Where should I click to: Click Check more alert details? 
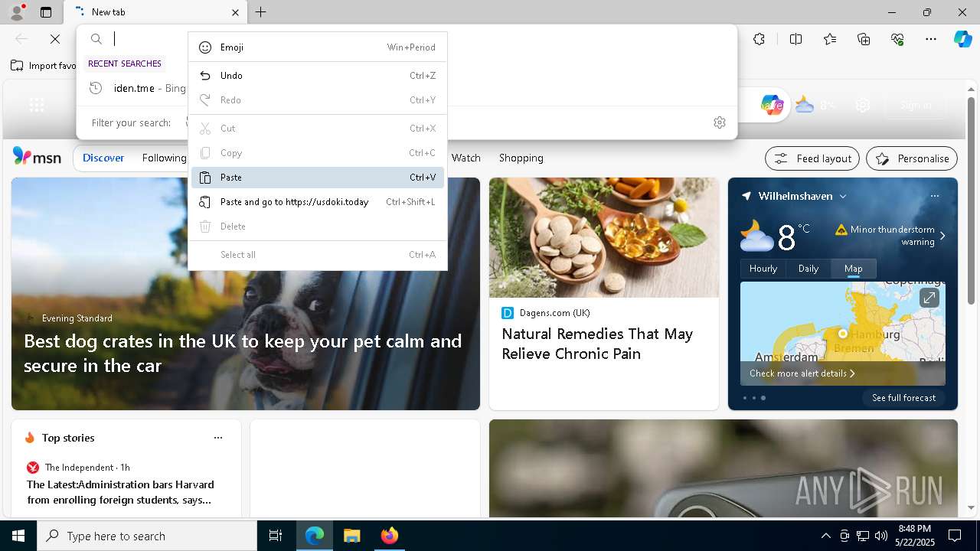(x=802, y=373)
